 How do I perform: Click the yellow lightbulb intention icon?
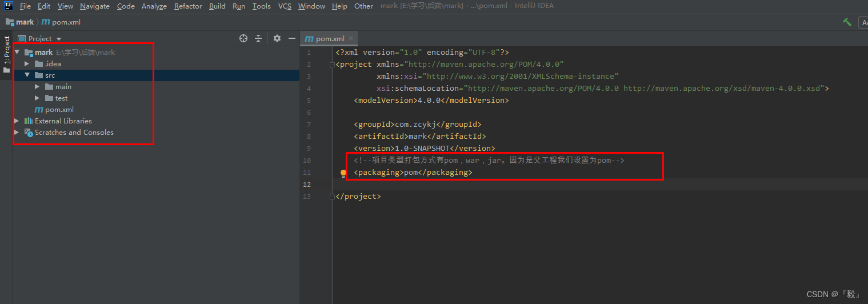click(343, 173)
